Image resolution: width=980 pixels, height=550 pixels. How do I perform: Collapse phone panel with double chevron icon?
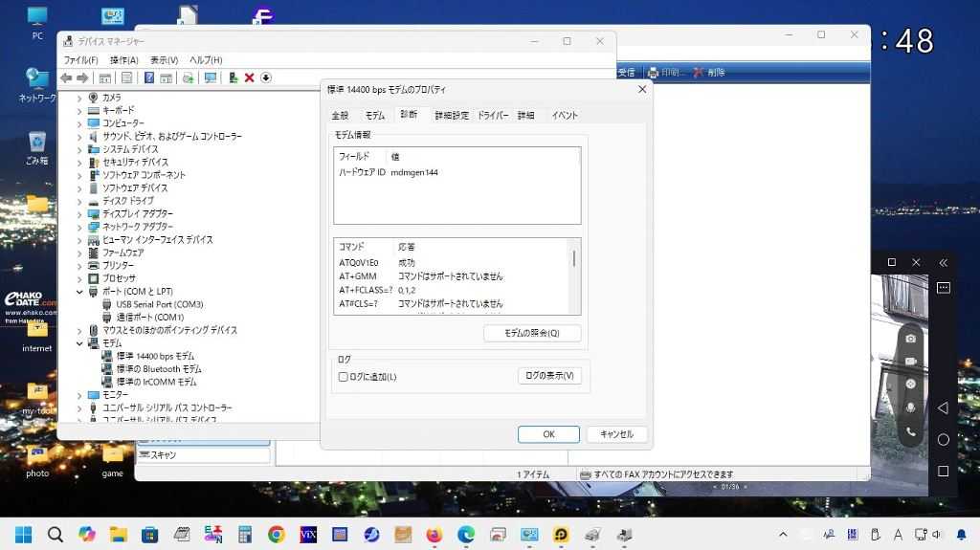click(943, 262)
